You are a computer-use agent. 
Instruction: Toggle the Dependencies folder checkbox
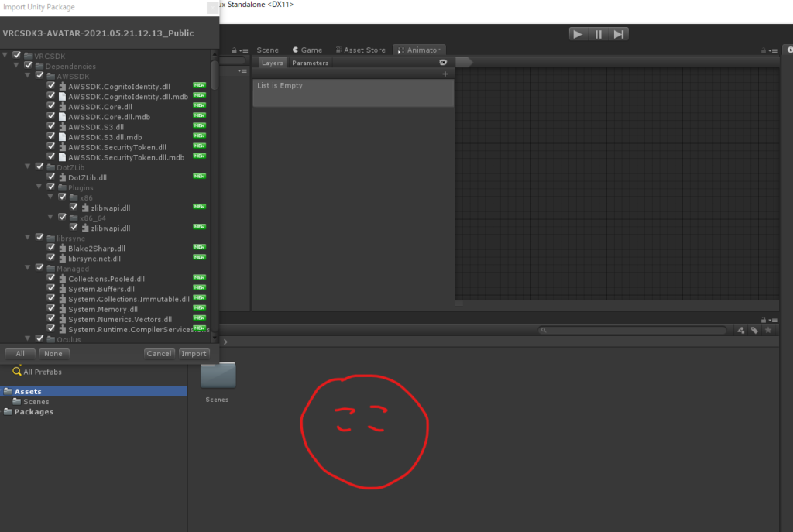(29, 65)
